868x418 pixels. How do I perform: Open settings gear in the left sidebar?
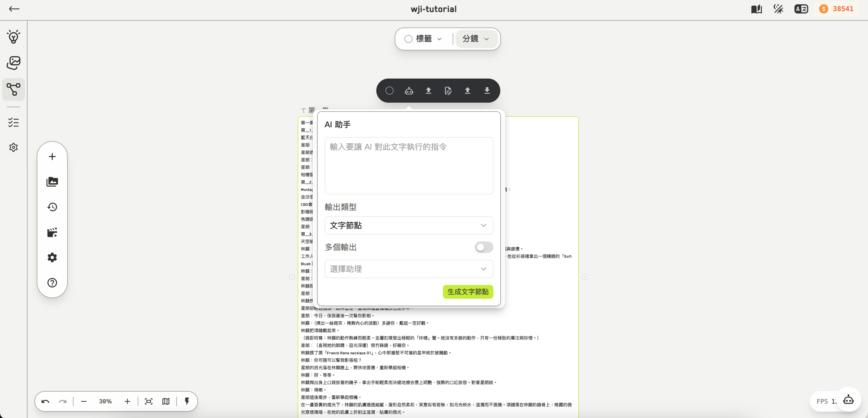pyautogui.click(x=13, y=147)
